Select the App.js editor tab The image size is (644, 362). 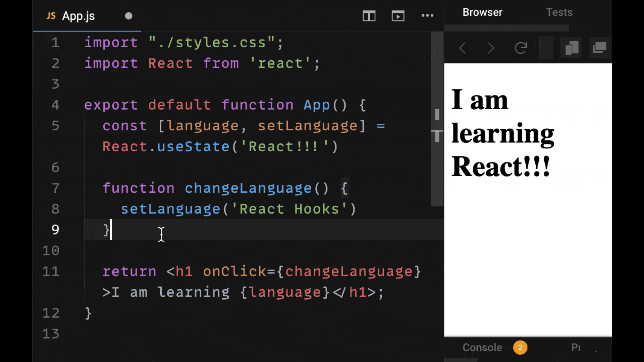pyautogui.click(x=87, y=16)
